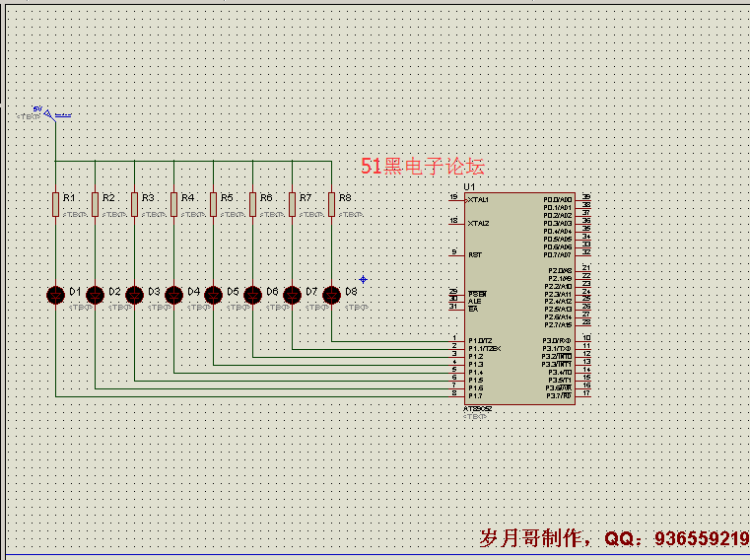
Task: Select resistor R7 symbol
Action: 293,204
